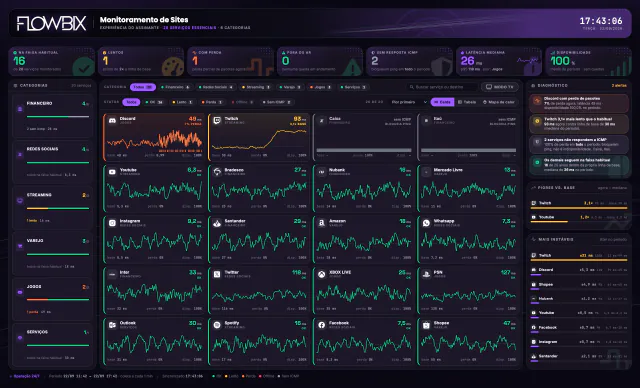The image size is (640, 388).
Task: Click the PSN PlayStation icon on its card
Action: pos(427,274)
